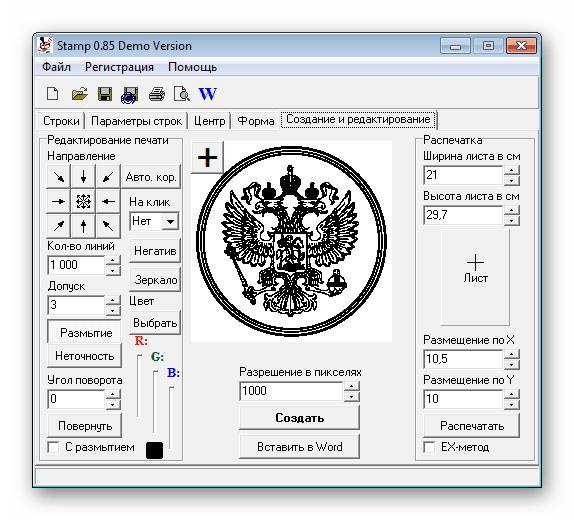The width and height of the screenshot is (574, 520).
Task: Switch to the Параметры строк tab
Action: pos(136,121)
